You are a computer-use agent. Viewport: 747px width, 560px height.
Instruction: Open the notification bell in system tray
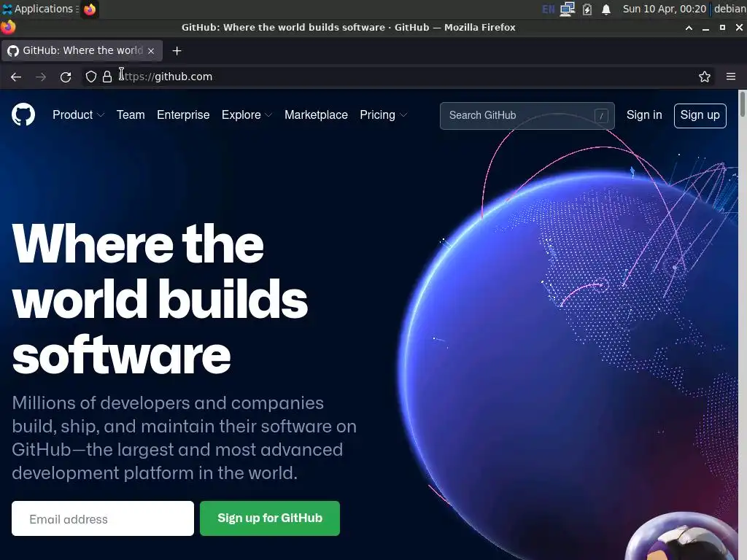(x=606, y=9)
